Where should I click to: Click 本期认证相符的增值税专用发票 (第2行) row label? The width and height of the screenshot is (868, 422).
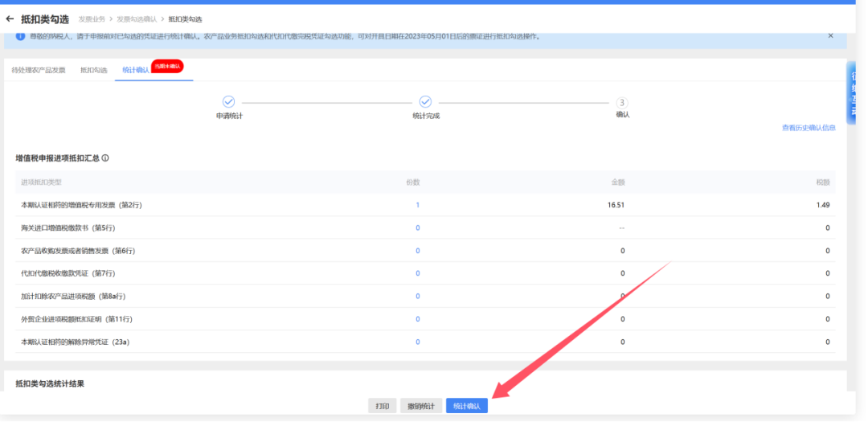[82, 205]
